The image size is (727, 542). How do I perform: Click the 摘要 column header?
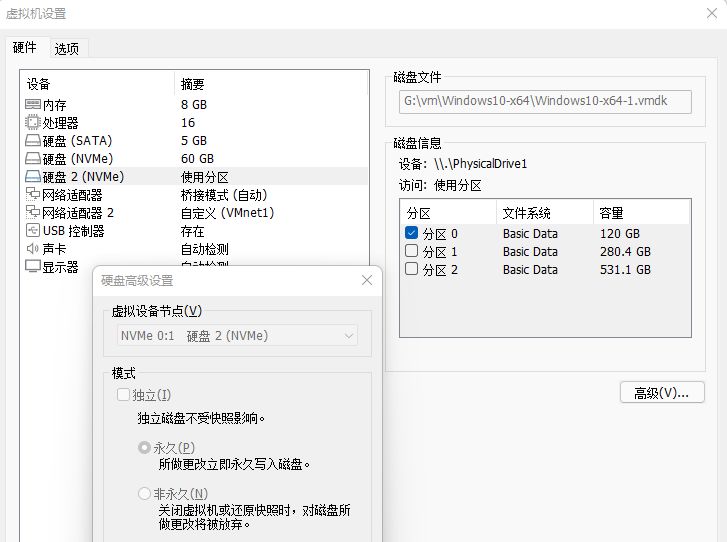point(192,84)
